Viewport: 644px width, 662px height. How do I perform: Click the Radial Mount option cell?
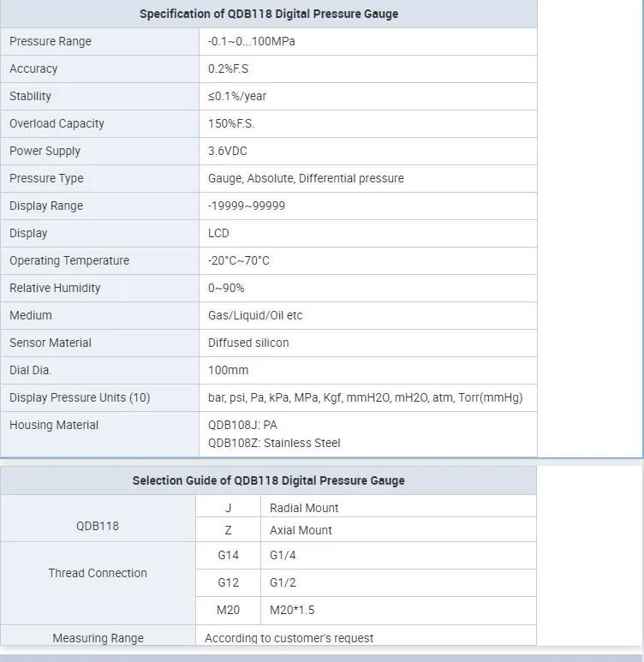[304, 508]
